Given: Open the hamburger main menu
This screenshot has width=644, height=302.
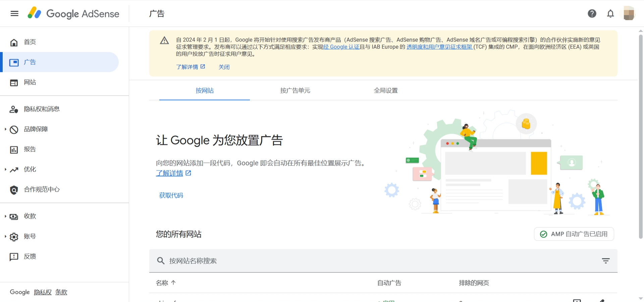Looking at the screenshot, I should pos(14,13).
